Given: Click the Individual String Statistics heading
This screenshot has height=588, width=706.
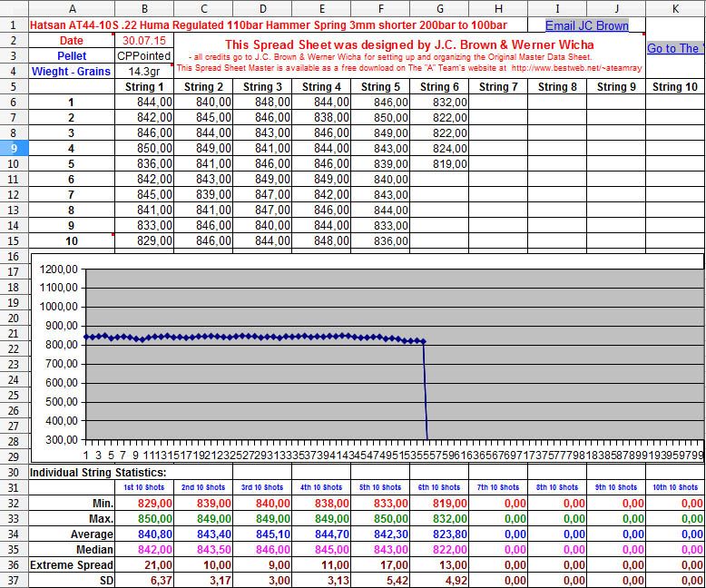Looking at the screenshot, I should coord(98,472).
